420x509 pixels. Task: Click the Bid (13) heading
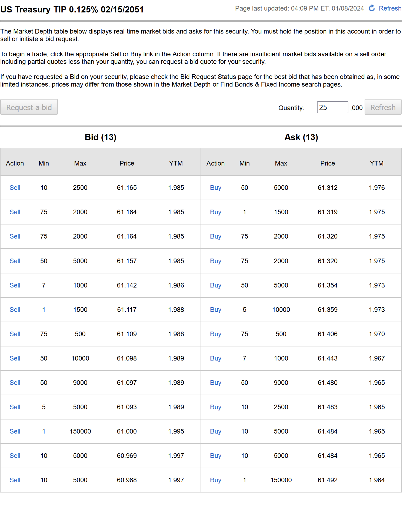101,137
